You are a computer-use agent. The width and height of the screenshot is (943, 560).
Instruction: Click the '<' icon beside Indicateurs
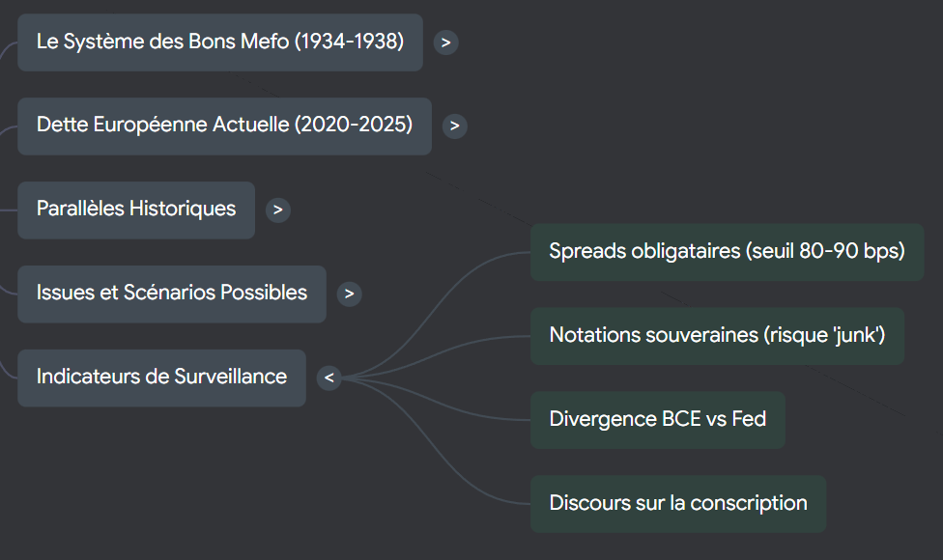click(329, 378)
